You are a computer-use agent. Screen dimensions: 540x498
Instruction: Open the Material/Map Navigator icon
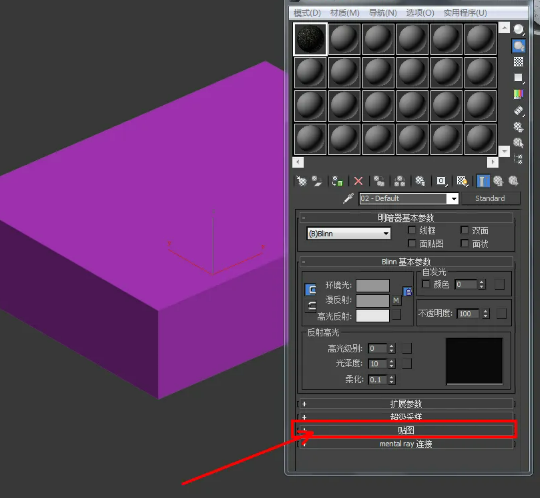[x=519, y=159]
